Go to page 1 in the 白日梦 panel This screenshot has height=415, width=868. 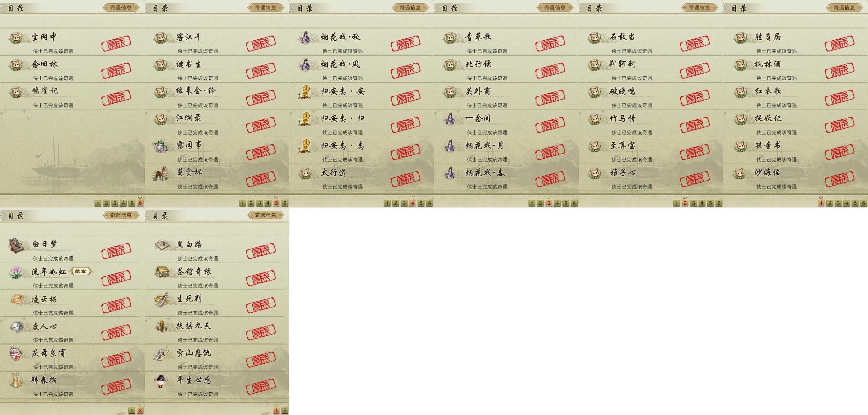132,411
